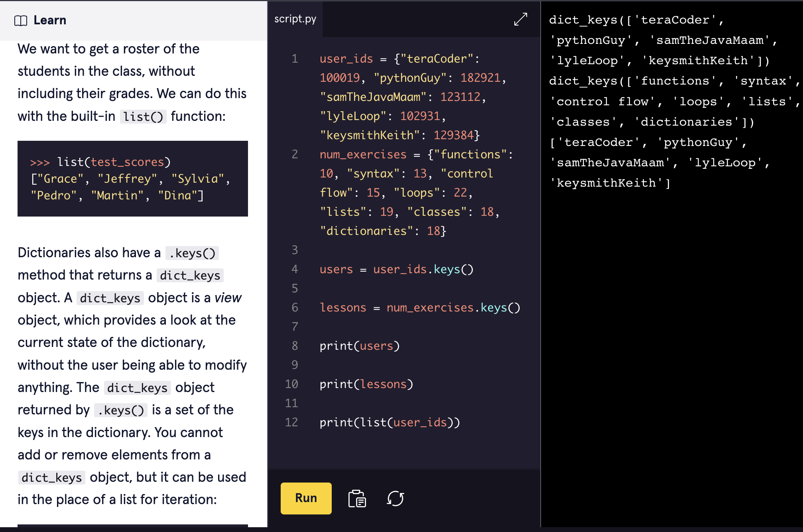
Task: Select the script.py tab
Action: pos(295,19)
